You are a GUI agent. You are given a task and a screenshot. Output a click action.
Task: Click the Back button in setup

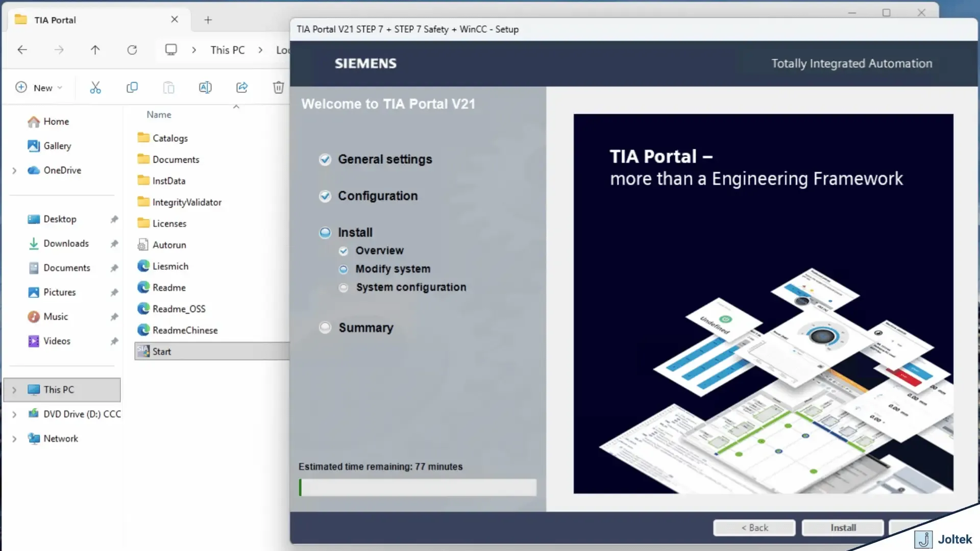click(x=754, y=528)
